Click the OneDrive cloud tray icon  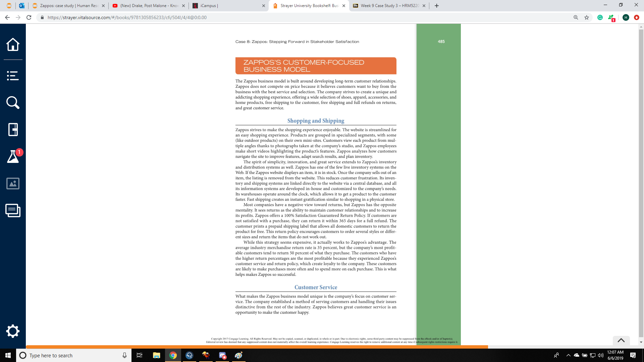point(576,355)
